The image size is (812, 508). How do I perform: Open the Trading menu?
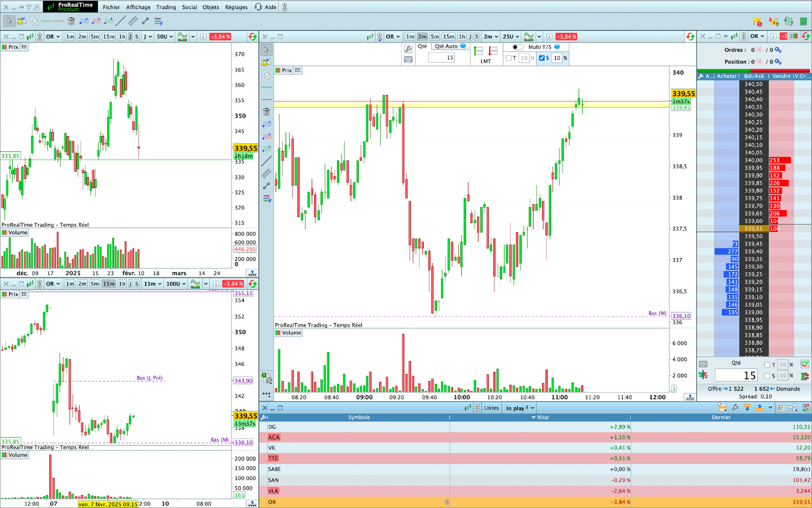point(166,7)
